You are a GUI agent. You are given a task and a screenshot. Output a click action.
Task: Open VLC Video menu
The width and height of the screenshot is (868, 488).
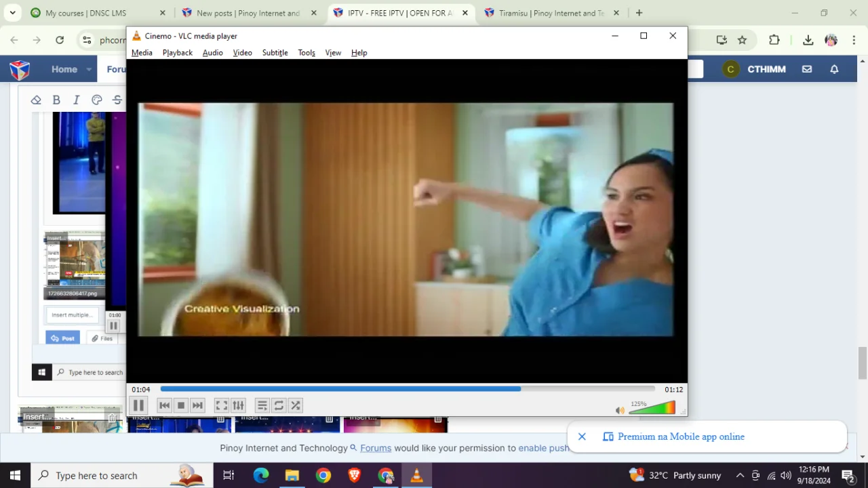pyautogui.click(x=242, y=53)
